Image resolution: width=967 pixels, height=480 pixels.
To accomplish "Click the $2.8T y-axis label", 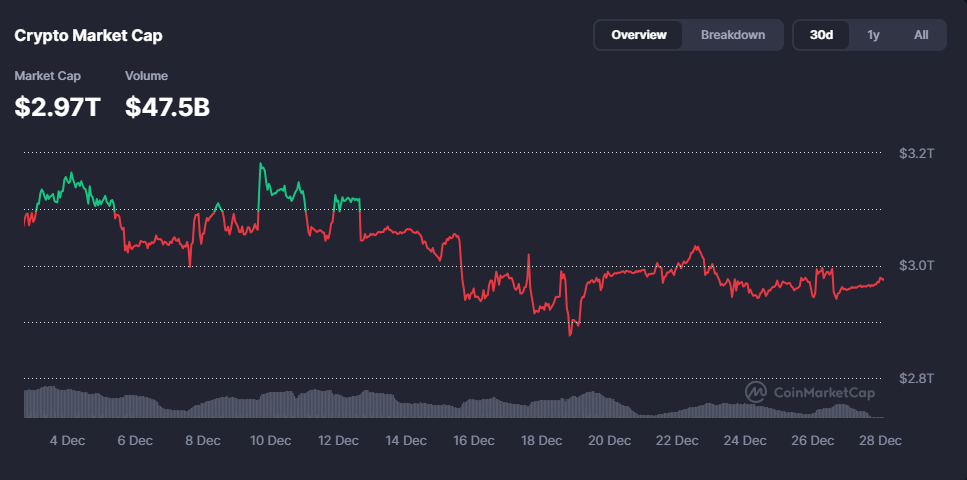I will (x=915, y=378).
